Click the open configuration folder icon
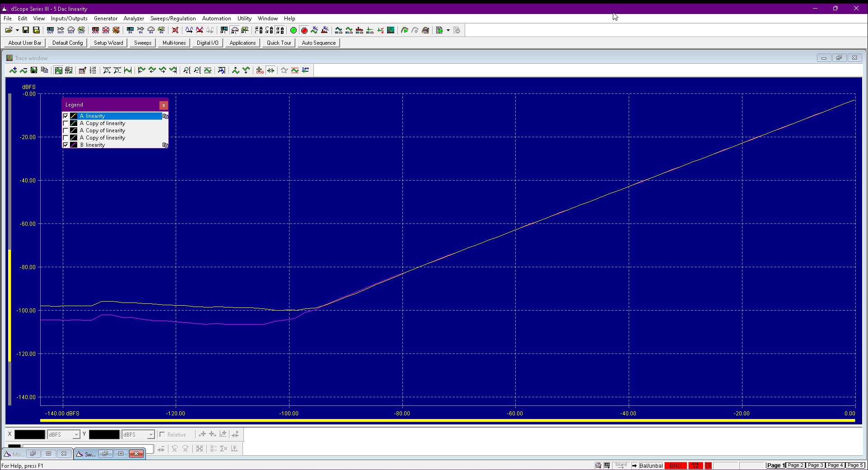Image resolution: width=868 pixels, height=470 pixels. click(x=9, y=30)
